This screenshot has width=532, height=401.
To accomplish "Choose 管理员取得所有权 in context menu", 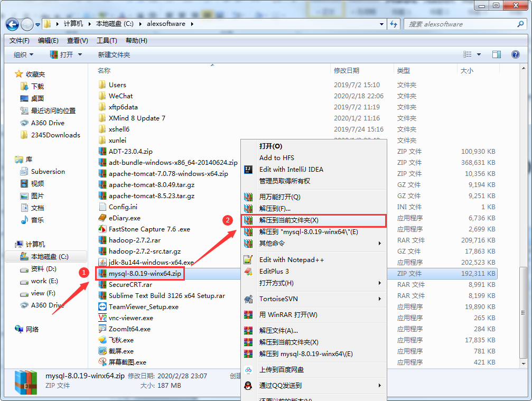I will 285,181.
